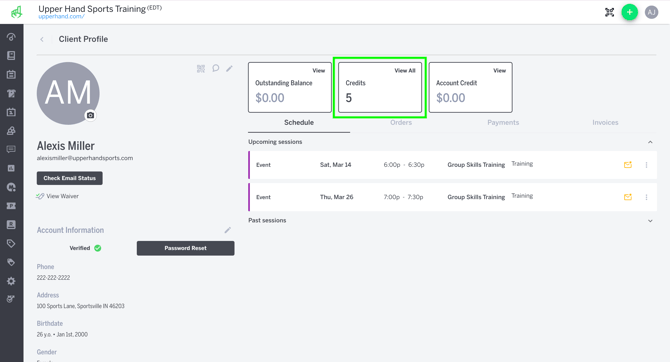Switch to the Payments tab
The height and width of the screenshot is (362, 670).
click(x=503, y=123)
